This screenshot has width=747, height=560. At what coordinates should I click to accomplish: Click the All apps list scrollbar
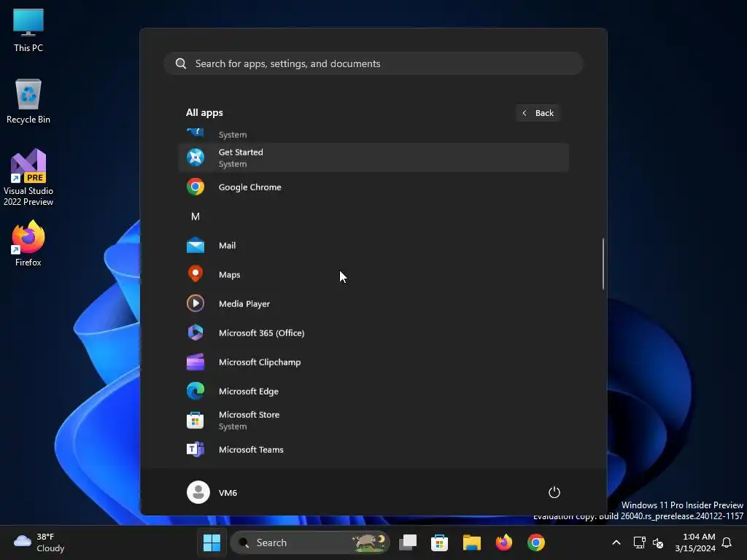[x=603, y=263]
